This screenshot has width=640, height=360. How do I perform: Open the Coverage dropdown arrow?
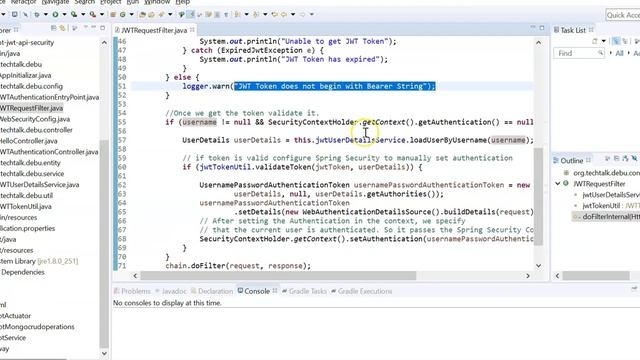point(83,14)
